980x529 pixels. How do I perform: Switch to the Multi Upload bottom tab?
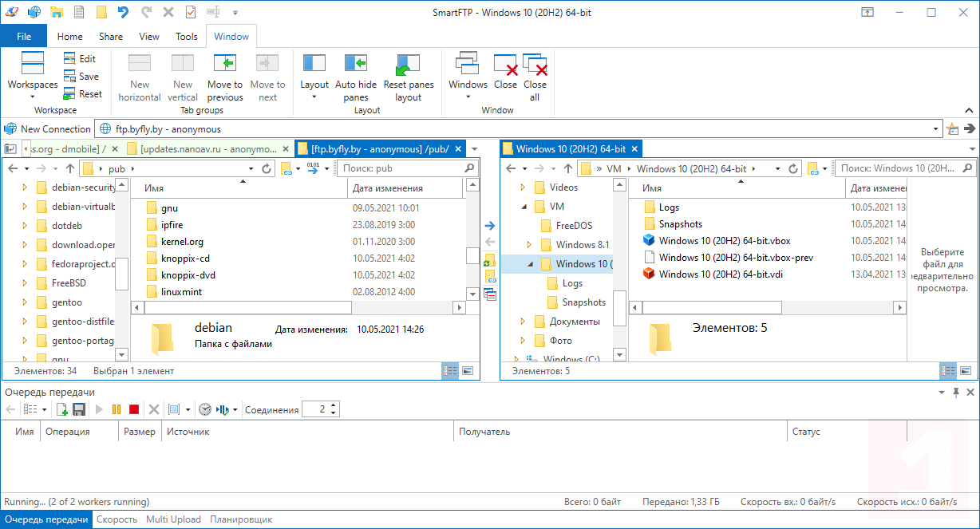point(173,519)
